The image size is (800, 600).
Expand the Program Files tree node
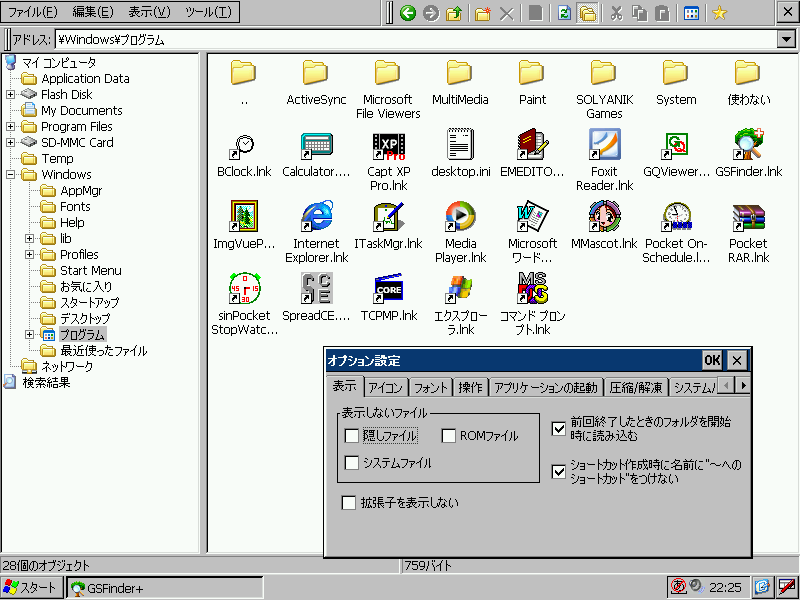pyautogui.click(x=11, y=127)
